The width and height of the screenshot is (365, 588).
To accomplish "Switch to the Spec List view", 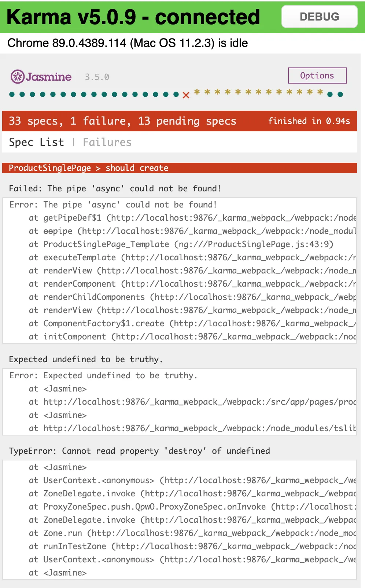I will [36, 142].
